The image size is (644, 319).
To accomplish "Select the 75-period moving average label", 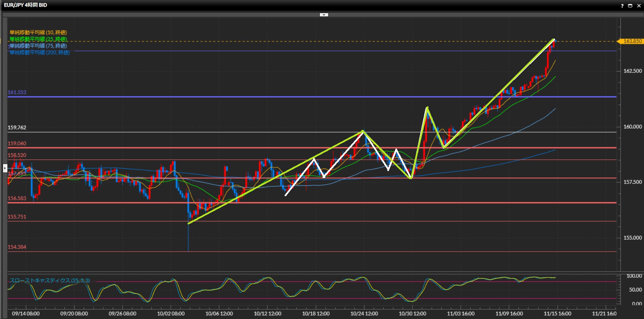I will pos(38,46).
